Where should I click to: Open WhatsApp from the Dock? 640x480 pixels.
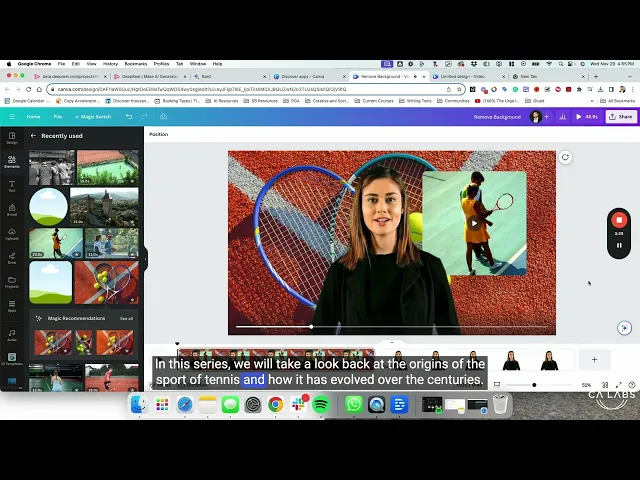coord(353,404)
